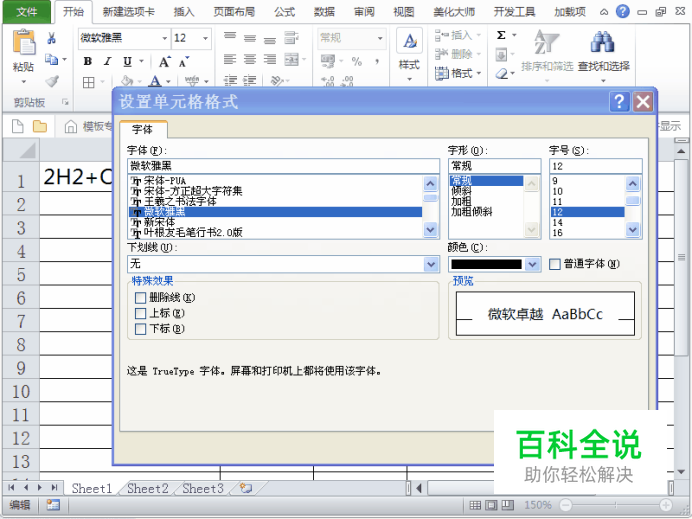Enable the Superscript checkbox

coord(140,314)
